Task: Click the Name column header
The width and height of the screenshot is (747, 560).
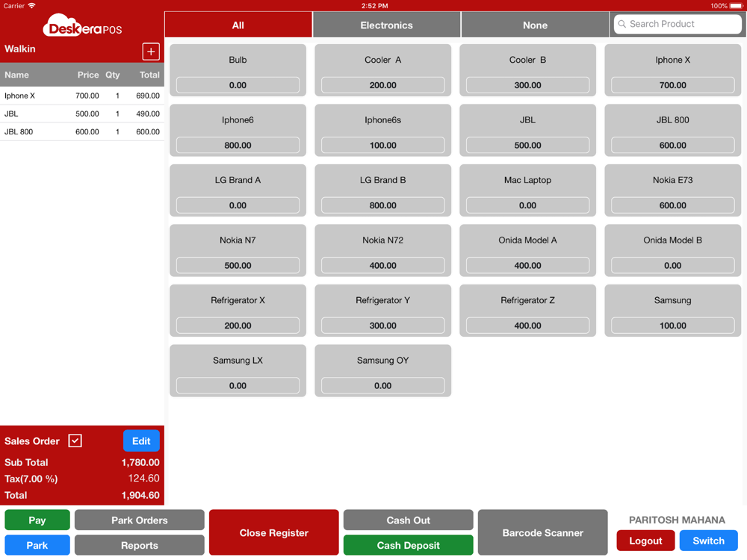Action: coord(16,75)
